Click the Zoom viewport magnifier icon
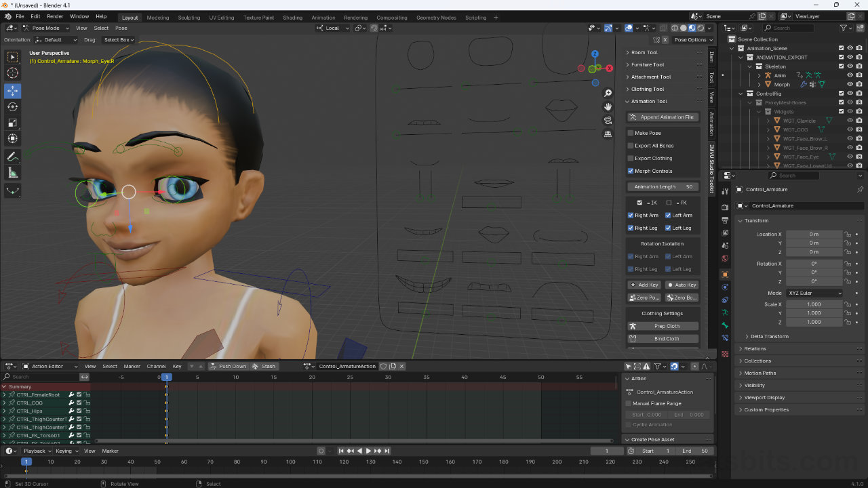The height and width of the screenshot is (488, 868). [608, 93]
